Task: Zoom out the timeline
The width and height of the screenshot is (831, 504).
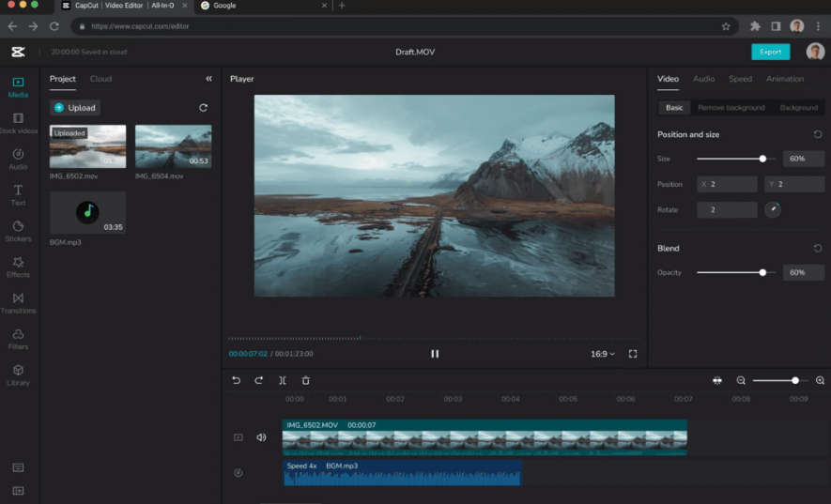Action: [741, 380]
